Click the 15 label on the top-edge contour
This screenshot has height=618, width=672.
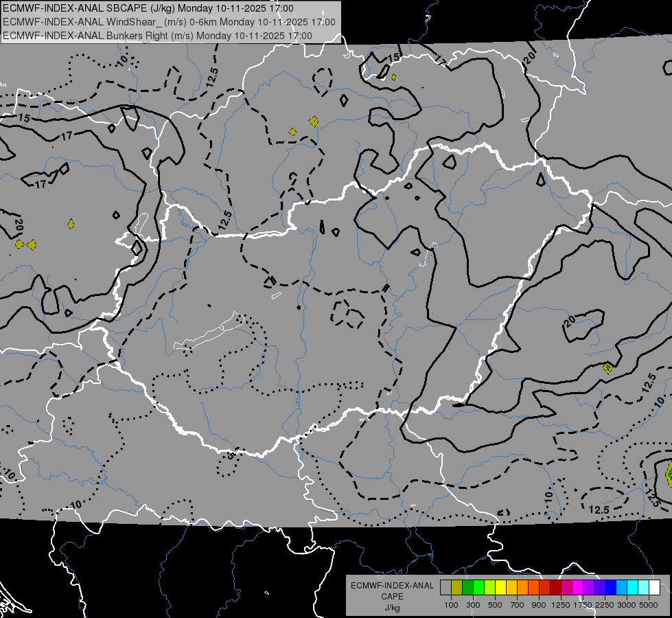pos(393,58)
